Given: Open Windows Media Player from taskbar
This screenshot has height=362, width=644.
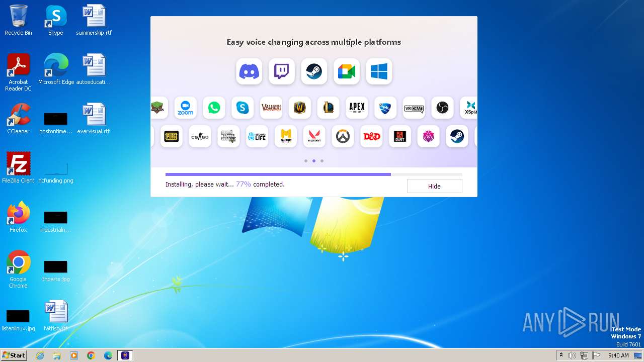Looking at the screenshot, I should (74, 355).
